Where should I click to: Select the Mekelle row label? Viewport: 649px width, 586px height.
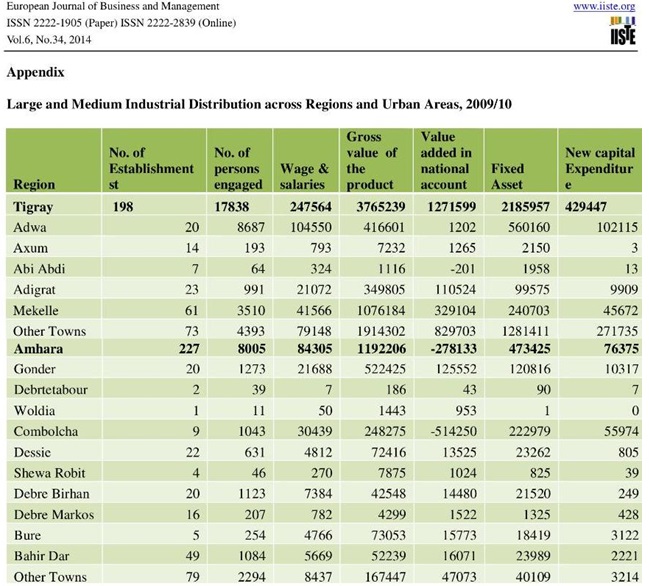[x=39, y=310]
